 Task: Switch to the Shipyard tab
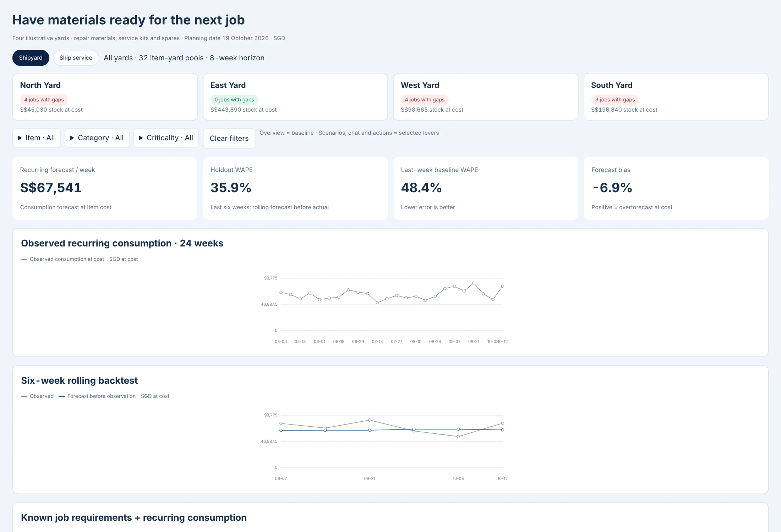click(x=31, y=58)
